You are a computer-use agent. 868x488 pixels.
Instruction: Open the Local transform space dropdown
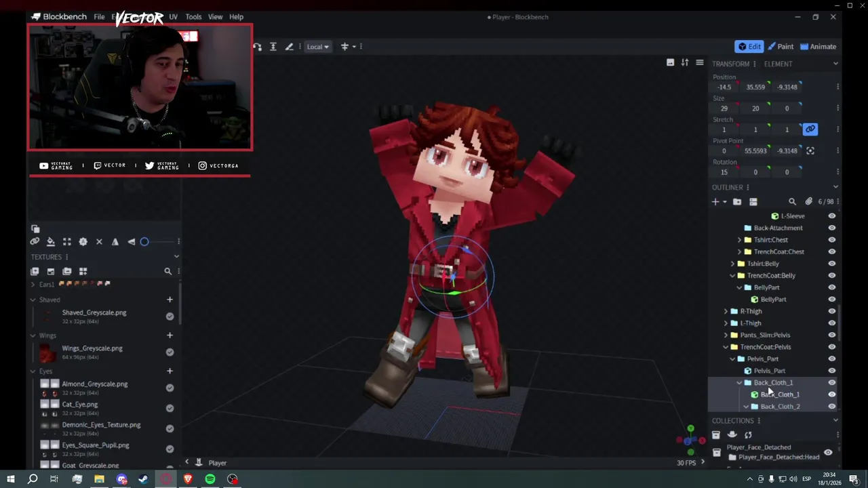317,47
